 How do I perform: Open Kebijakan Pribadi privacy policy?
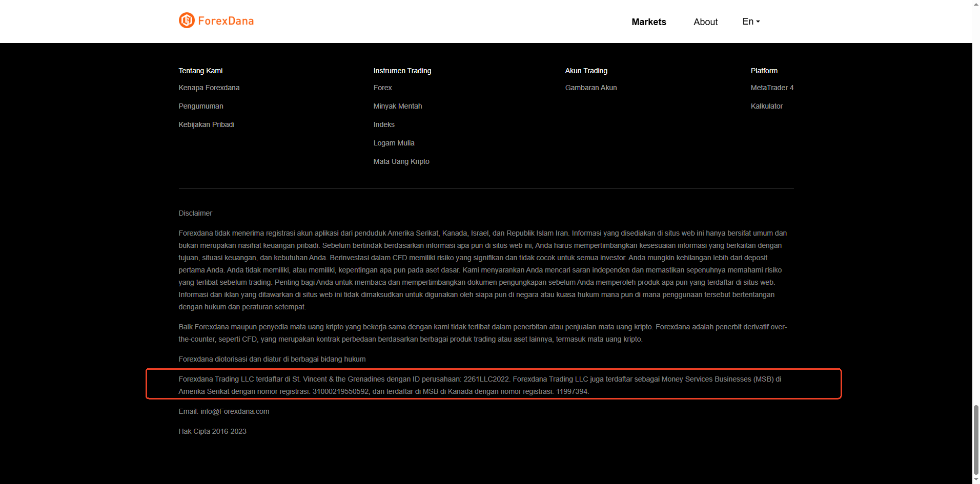click(x=207, y=124)
